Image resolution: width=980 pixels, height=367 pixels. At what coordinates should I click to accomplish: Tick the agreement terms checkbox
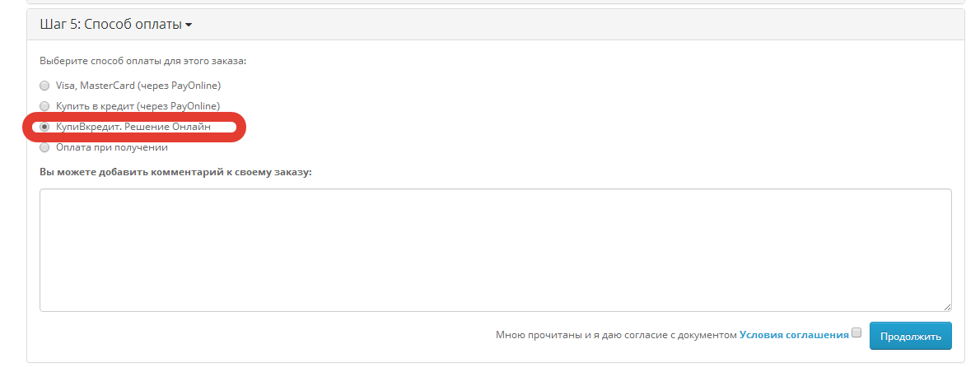coord(856,332)
